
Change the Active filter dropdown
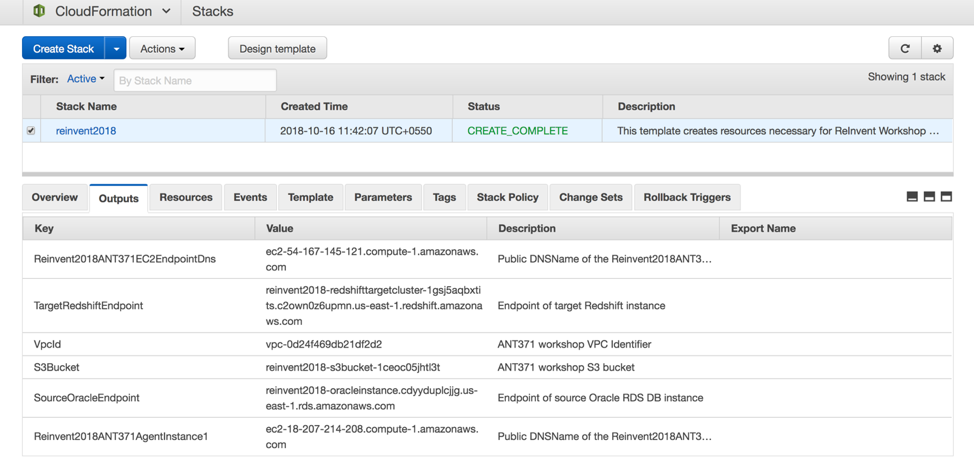point(86,79)
